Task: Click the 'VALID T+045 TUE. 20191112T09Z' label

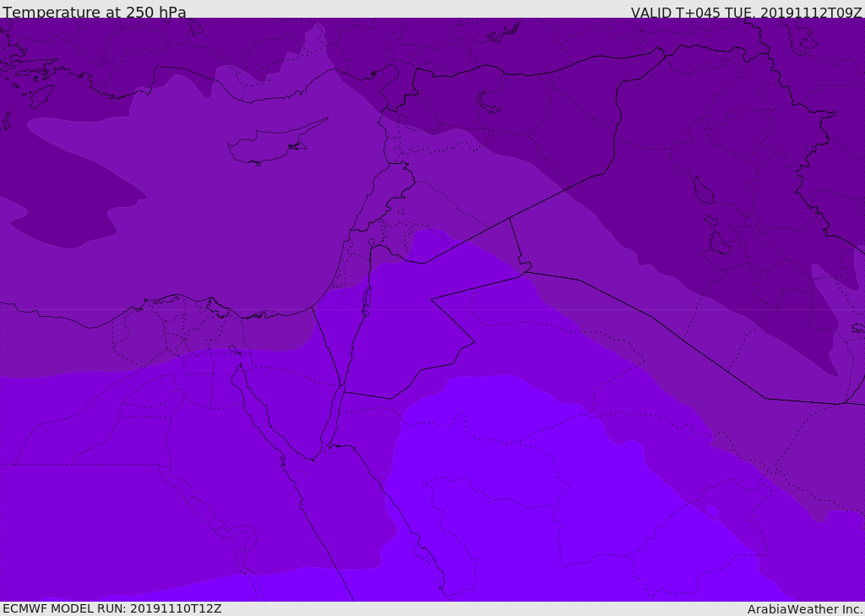Action: pyautogui.click(x=747, y=13)
